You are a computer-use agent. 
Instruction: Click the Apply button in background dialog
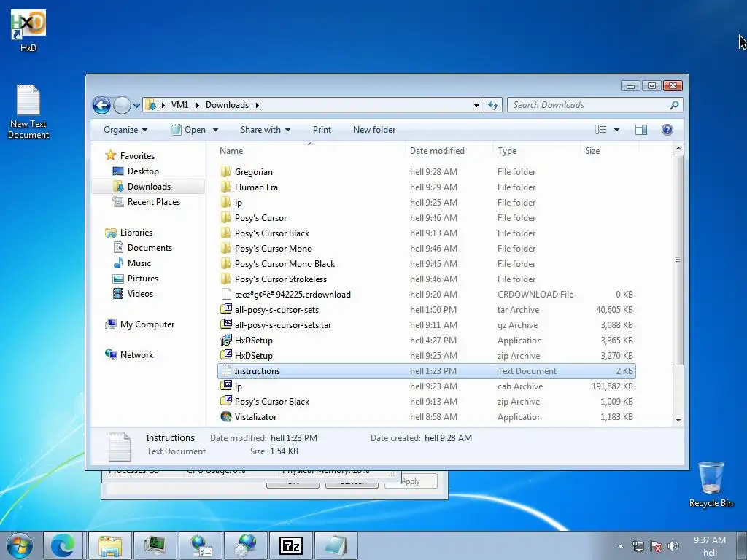[411, 481]
